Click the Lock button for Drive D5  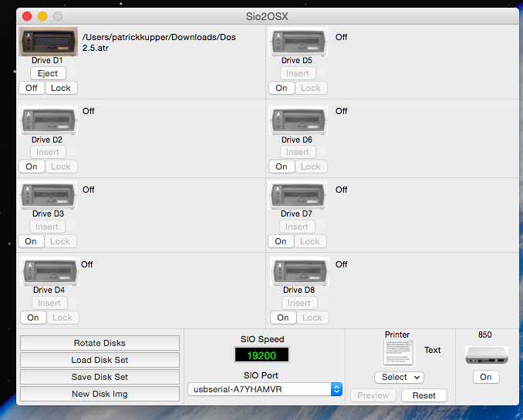pyautogui.click(x=311, y=88)
